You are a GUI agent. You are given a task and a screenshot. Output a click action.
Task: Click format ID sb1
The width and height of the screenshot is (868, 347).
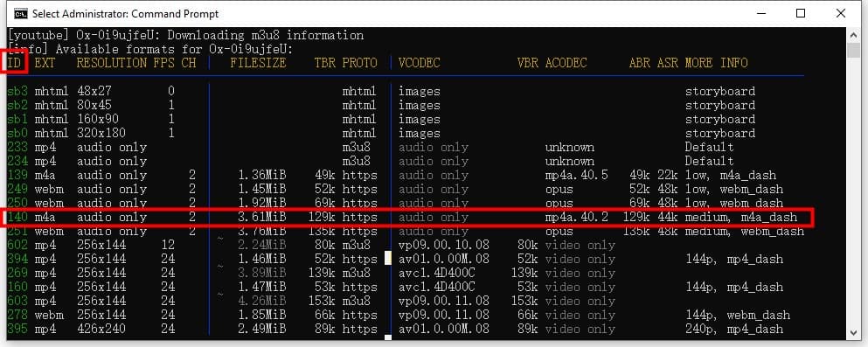[17, 119]
